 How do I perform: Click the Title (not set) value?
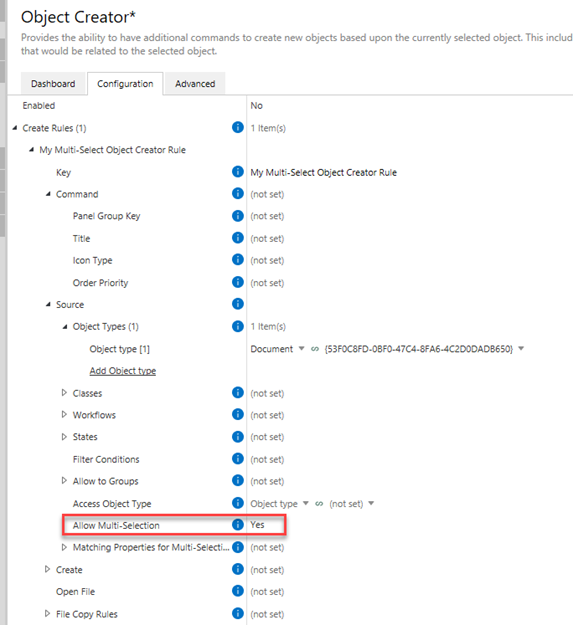click(267, 238)
